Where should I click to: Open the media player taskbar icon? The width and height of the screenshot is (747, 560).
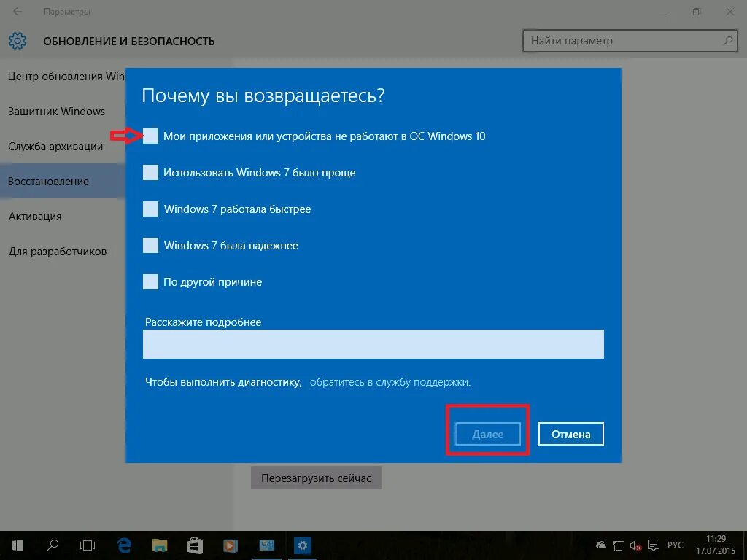(x=231, y=545)
